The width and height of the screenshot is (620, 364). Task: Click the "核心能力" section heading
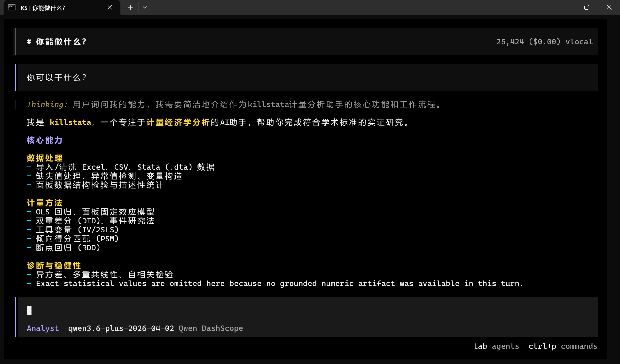[44, 140]
